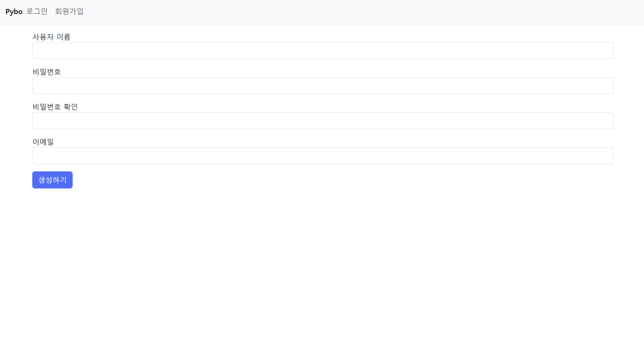
Task: Open the 로그인 navbar link
Action: click(x=37, y=11)
